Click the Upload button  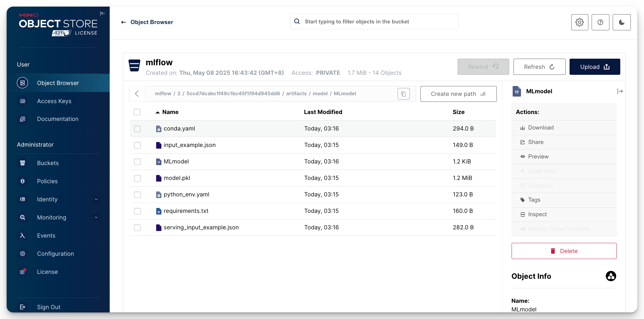pos(595,67)
